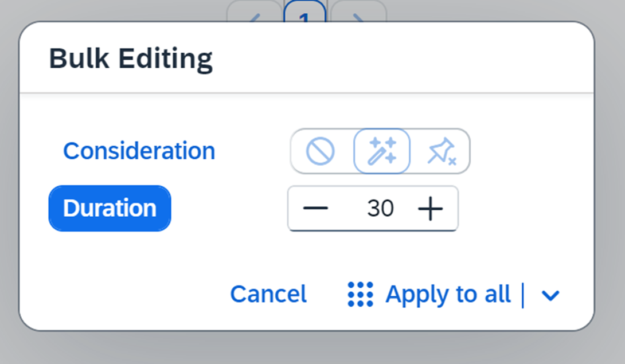Viewport: 625px width, 364px height.
Task: Toggle the Consideration field on
Action: [139, 151]
